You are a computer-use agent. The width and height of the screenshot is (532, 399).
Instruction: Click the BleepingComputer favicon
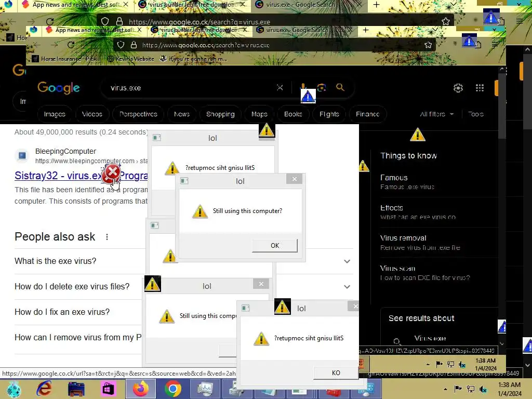tap(22, 155)
